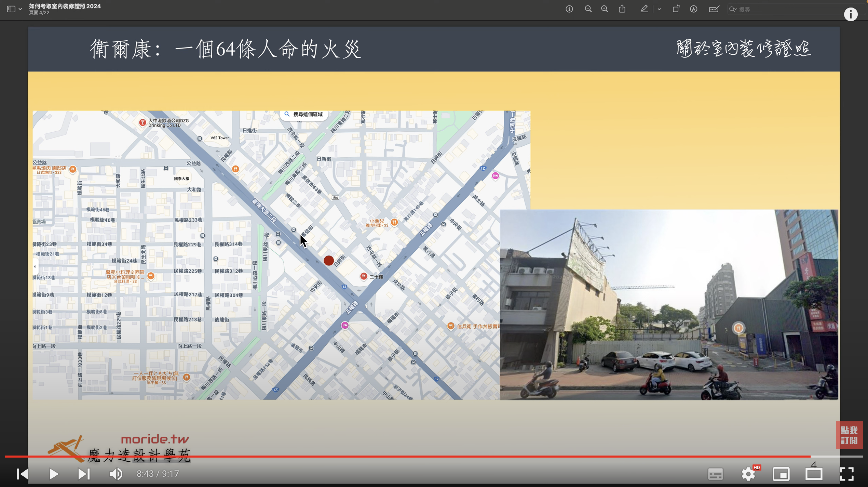The image size is (868, 487).
Task: Skip to the next video
Action: click(84, 474)
